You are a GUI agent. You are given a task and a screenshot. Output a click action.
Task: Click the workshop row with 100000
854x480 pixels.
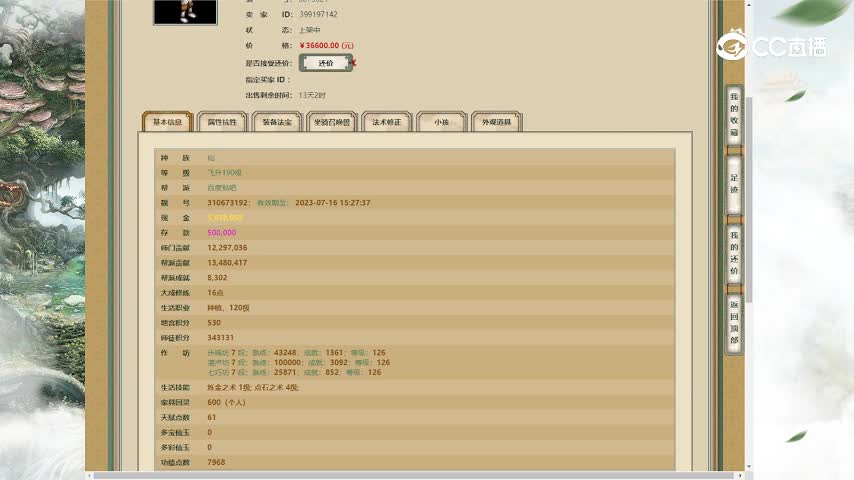pyautogui.click(x=298, y=362)
